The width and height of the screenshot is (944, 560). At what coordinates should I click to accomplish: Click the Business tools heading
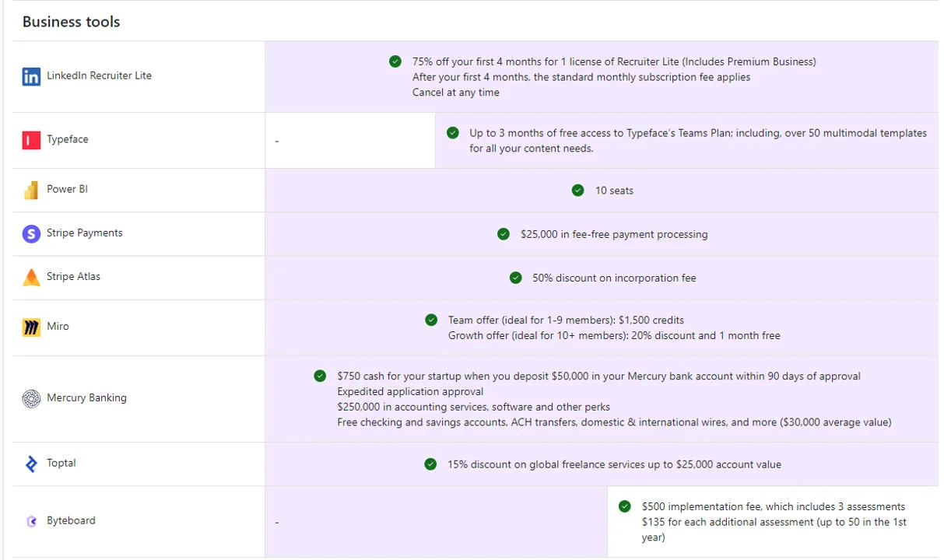(71, 22)
